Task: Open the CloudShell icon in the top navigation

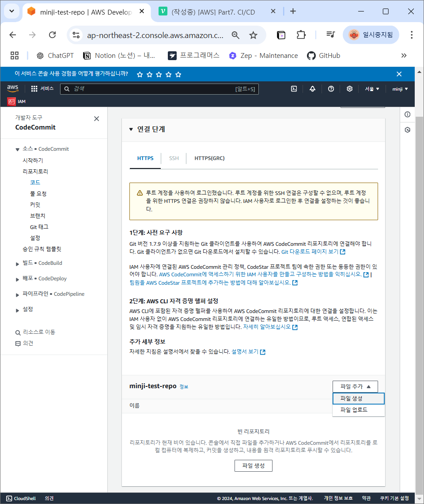Action: coord(294,89)
